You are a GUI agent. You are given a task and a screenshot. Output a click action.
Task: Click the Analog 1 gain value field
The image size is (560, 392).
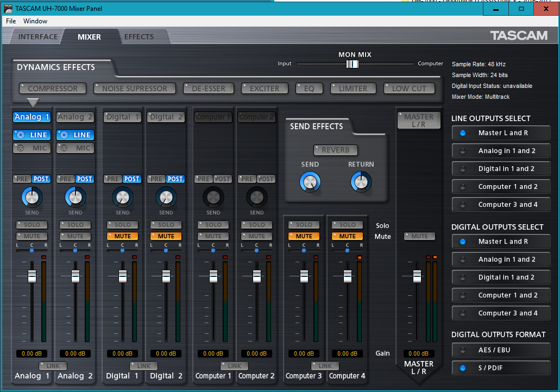click(32, 353)
